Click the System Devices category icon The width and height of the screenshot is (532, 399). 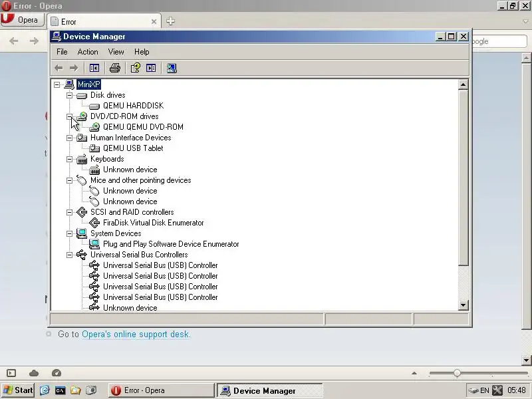tap(82, 233)
